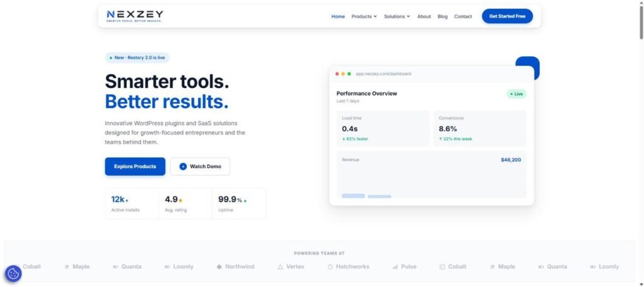The image size is (644, 287).
Task: Click the play icon in Watch Demo
Action: 183,167
